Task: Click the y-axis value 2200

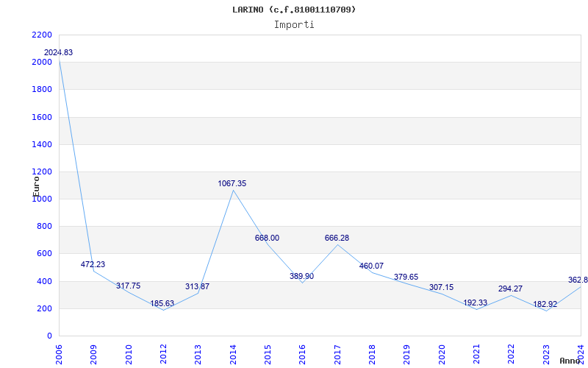Action: coord(42,35)
